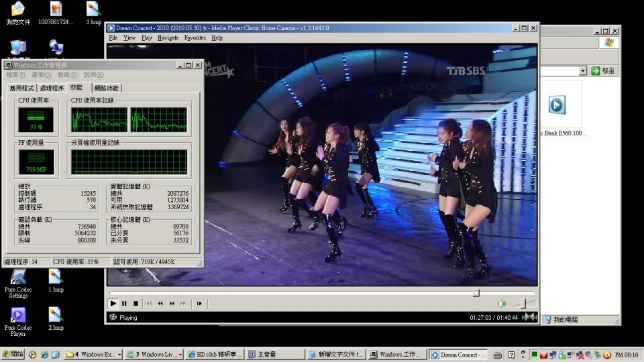The width and height of the screenshot is (644, 362).
Task: Expand the address bar dropdown in Explorer
Action: tap(582, 70)
